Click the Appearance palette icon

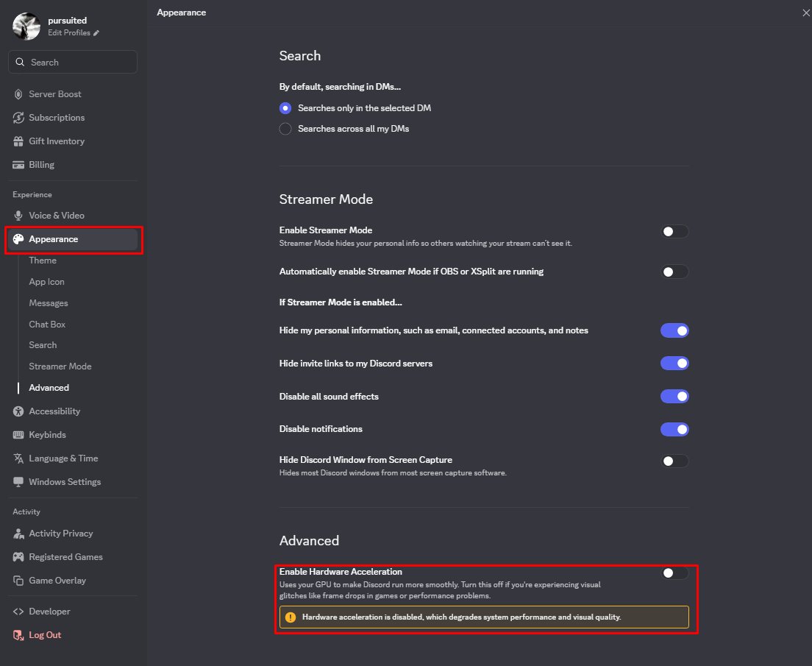click(18, 239)
